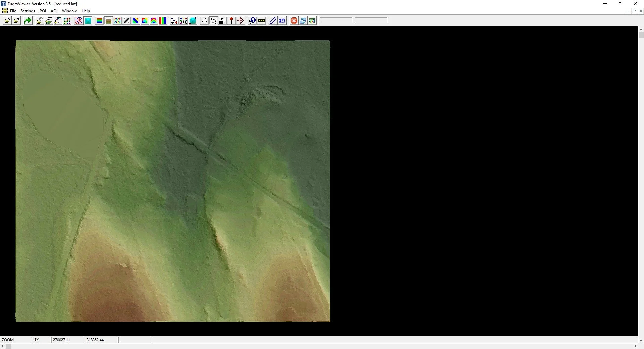Image resolution: width=644 pixels, height=349 pixels.
Task: Click the FugroViewer title bar app icon
Action: (3, 4)
